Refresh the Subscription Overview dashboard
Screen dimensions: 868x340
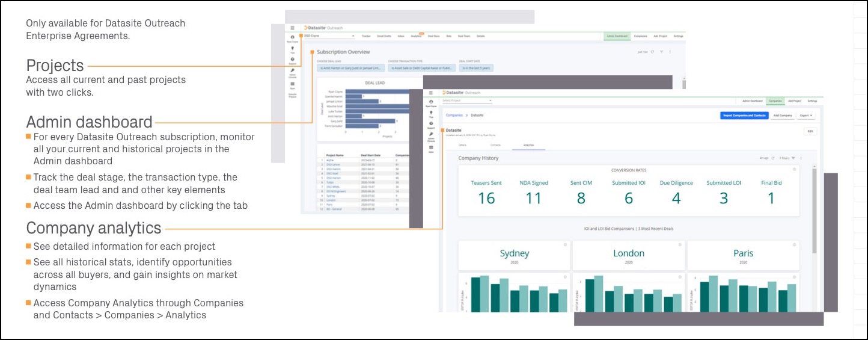pyautogui.click(x=653, y=52)
